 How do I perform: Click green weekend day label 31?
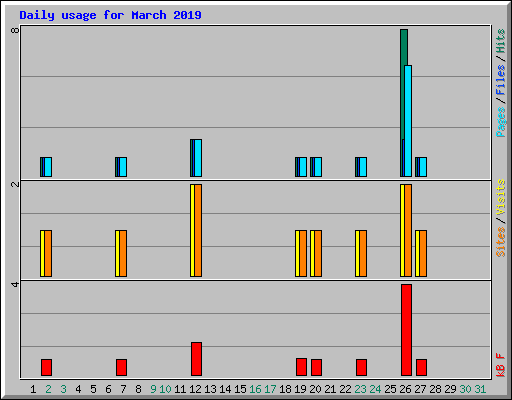click(x=480, y=389)
